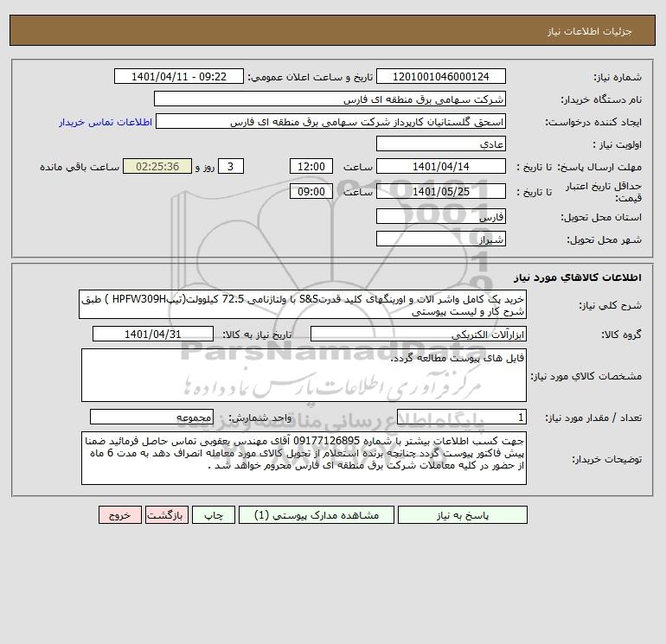Click label اولویت نیاز
This screenshot has width=666, height=644.
point(618,144)
